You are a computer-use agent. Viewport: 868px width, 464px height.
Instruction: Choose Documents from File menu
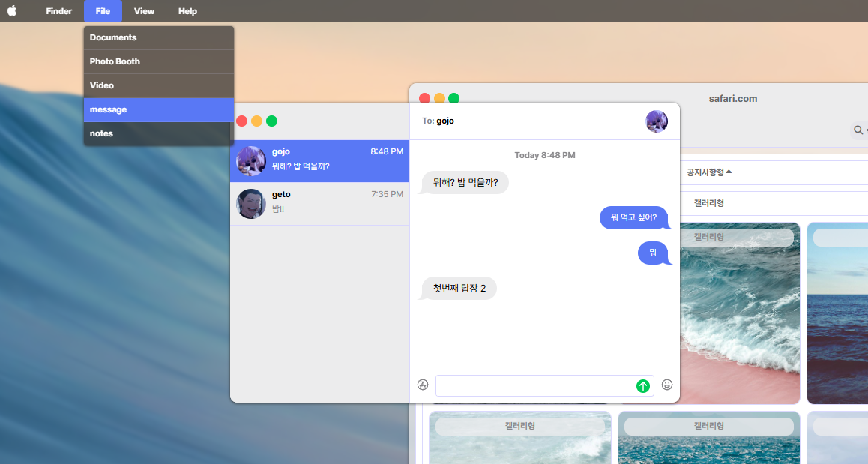pyautogui.click(x=159, y=37)
